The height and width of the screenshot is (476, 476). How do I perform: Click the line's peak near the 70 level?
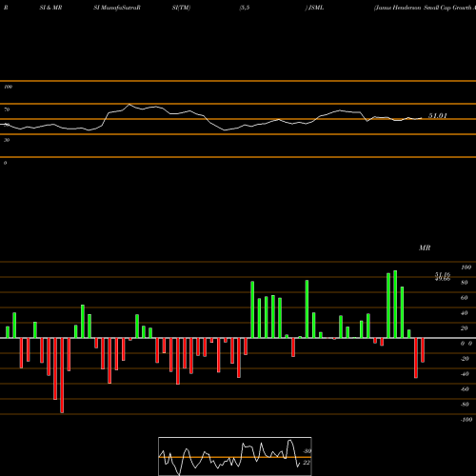tap(129, 104)
